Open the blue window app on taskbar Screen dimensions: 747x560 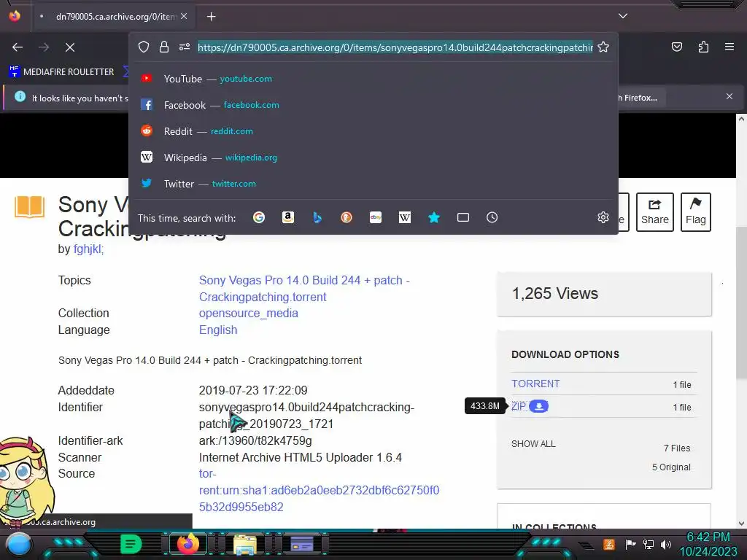click(x=302, y=544)
